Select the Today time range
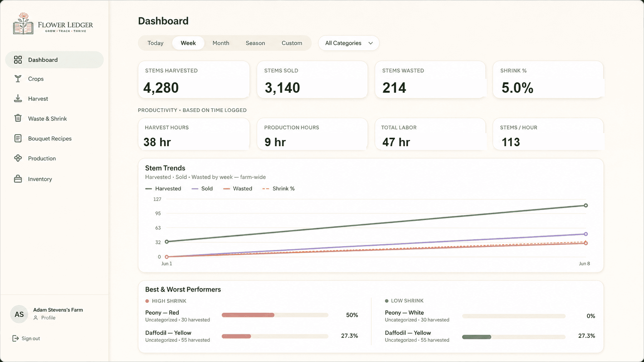 [156, 43]
